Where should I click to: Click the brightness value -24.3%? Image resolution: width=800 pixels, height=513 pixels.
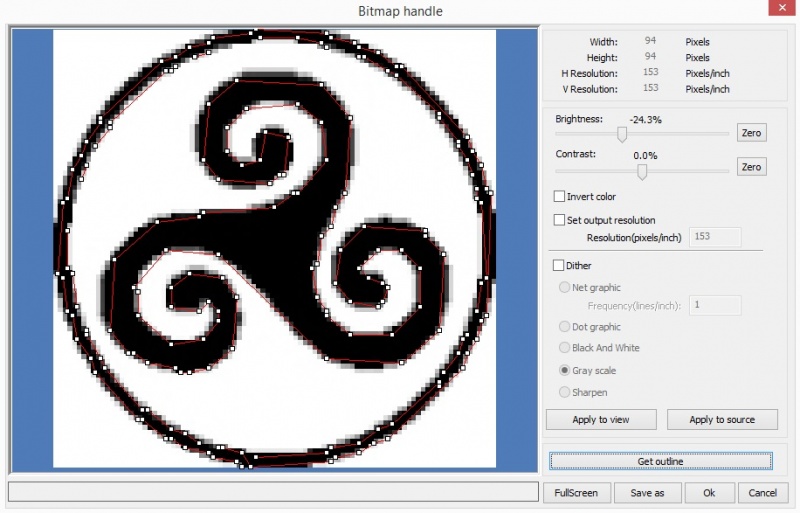pos(645,120)
